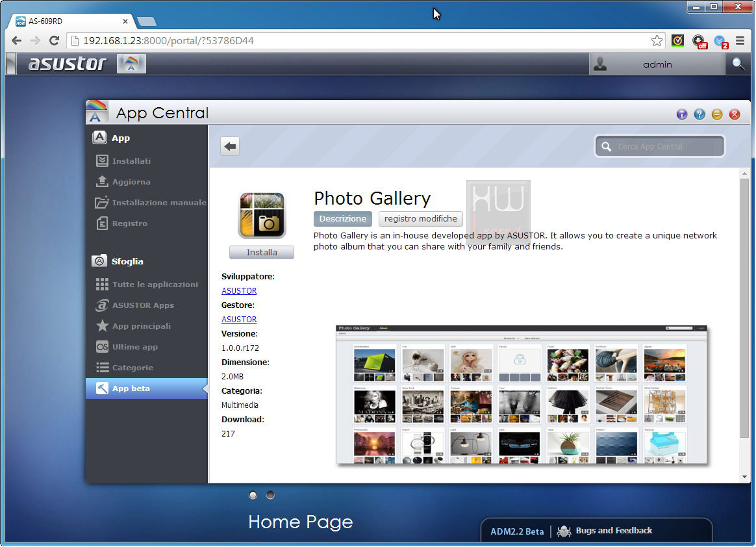This screenshot has width=756, height=547.
Task: Click the size value '2.0MB'
Action: tap(233, 376)
